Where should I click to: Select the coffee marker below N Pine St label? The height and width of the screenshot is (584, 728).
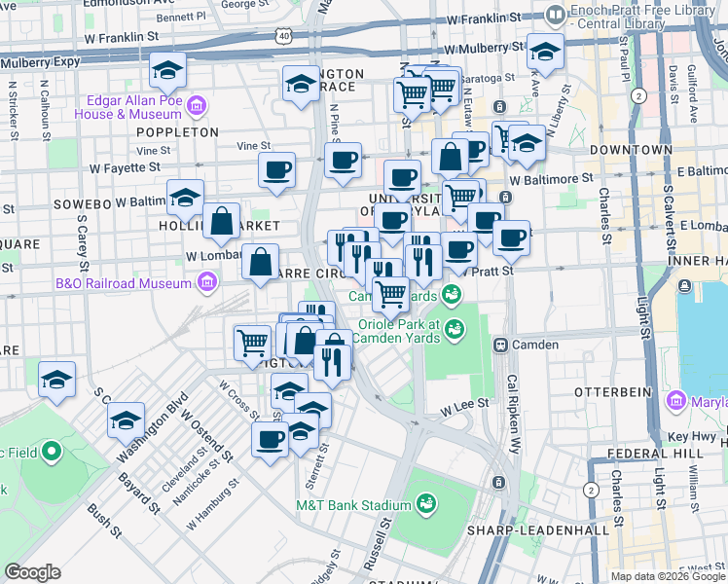coord(343,164)
